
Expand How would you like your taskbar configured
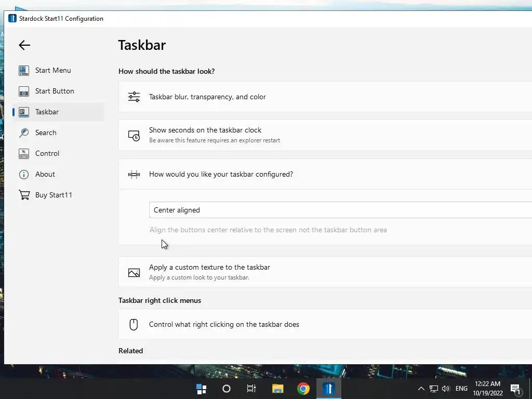pyautogui.click(x=325, y=175)
